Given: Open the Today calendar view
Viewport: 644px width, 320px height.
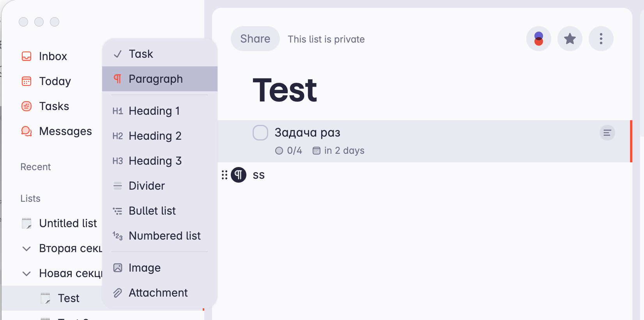Looking at the screenshot, I should [x=55, y=81].
